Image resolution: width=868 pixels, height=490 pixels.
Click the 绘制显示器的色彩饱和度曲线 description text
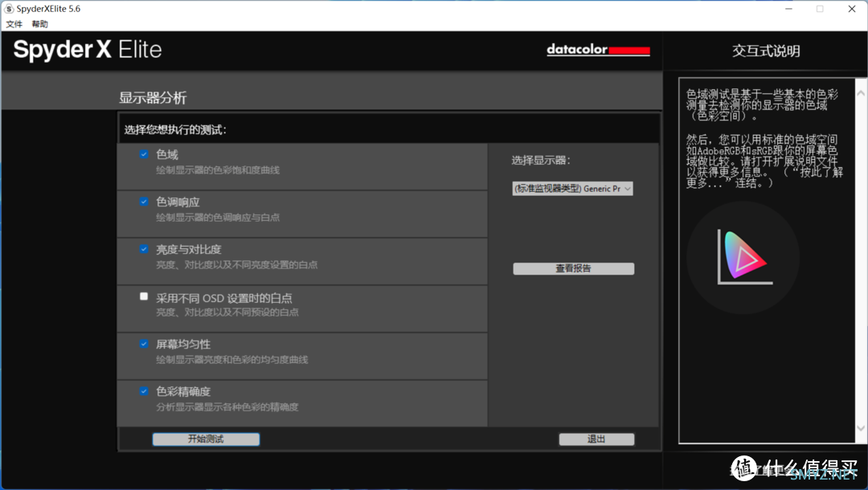pyautogui.click(x=218, y=169)
